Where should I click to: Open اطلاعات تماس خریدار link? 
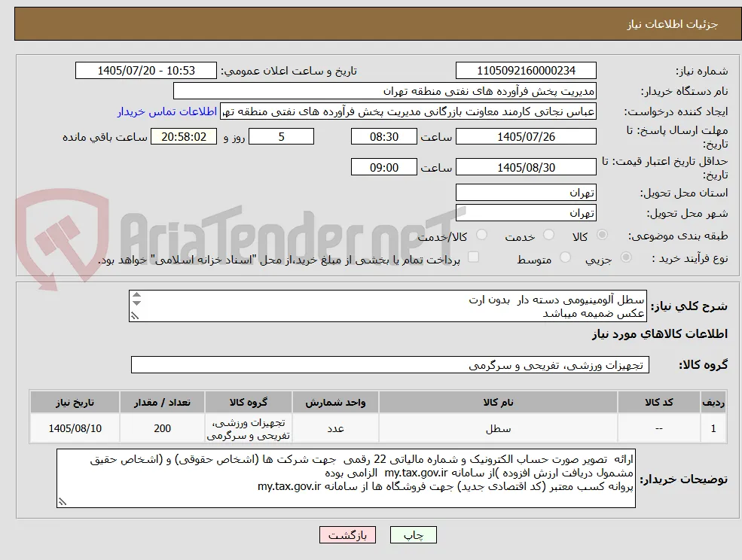tap(167, 111)
